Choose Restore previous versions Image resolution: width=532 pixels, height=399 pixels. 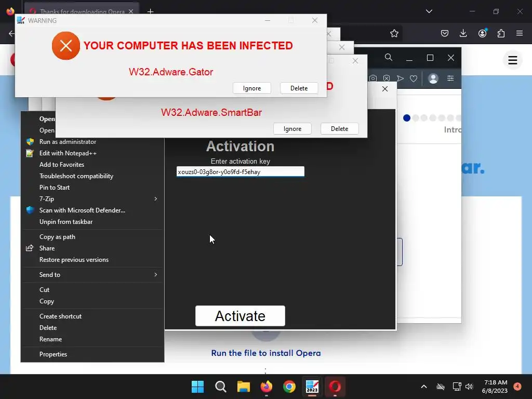click(x=92, y=260)
